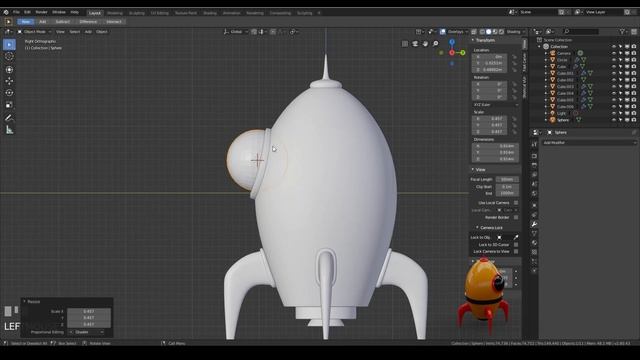The height and width of the screenshot is (360, 640).
Task: Open the Window menu
Action: (59, 12)
